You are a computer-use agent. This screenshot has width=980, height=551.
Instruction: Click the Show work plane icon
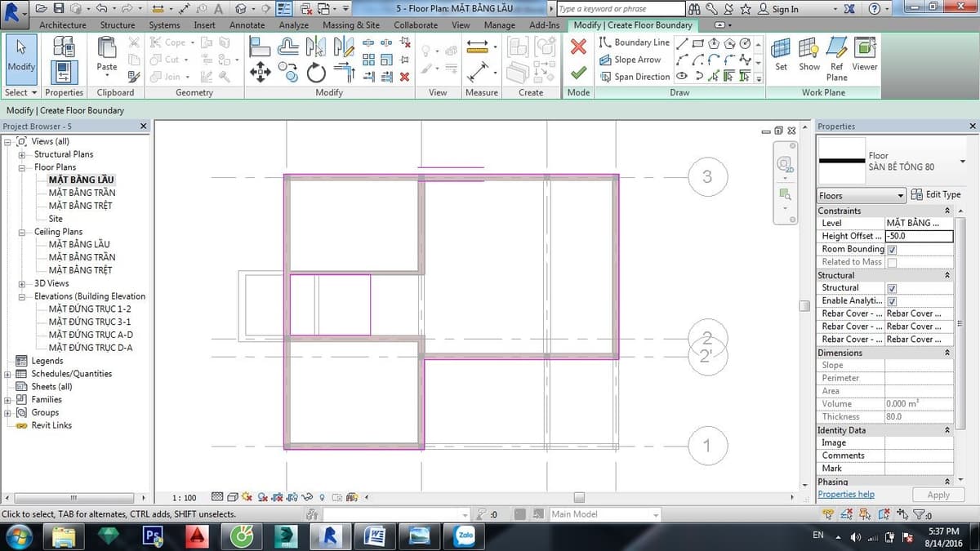(x=809, y=55)
